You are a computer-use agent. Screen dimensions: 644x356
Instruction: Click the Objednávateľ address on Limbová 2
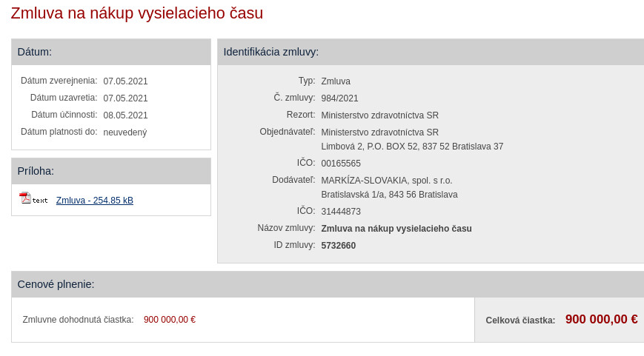pos(412,147)
